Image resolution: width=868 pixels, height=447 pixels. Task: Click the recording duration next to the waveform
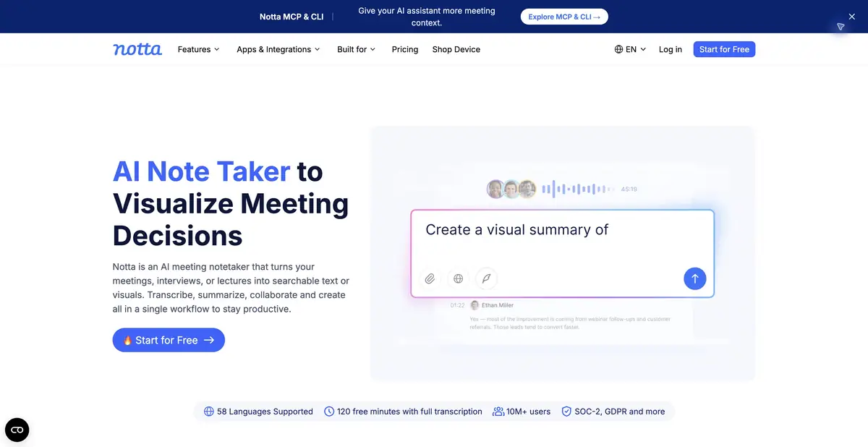[x=629, y=190]
